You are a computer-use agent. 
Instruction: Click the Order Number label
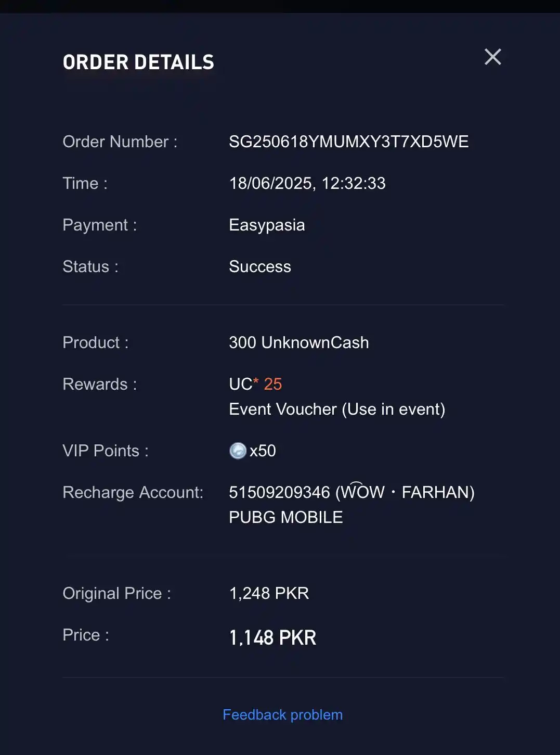point(120,142)
